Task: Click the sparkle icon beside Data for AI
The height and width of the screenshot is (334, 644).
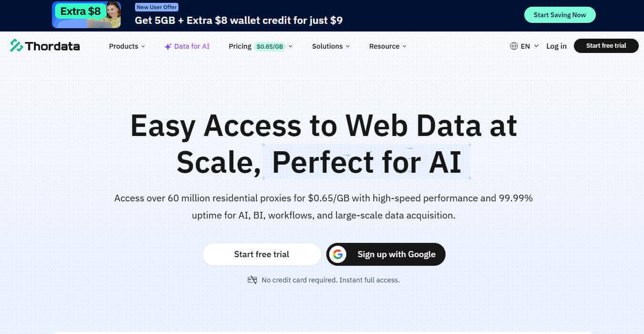Action: click(x=168, y=47)
